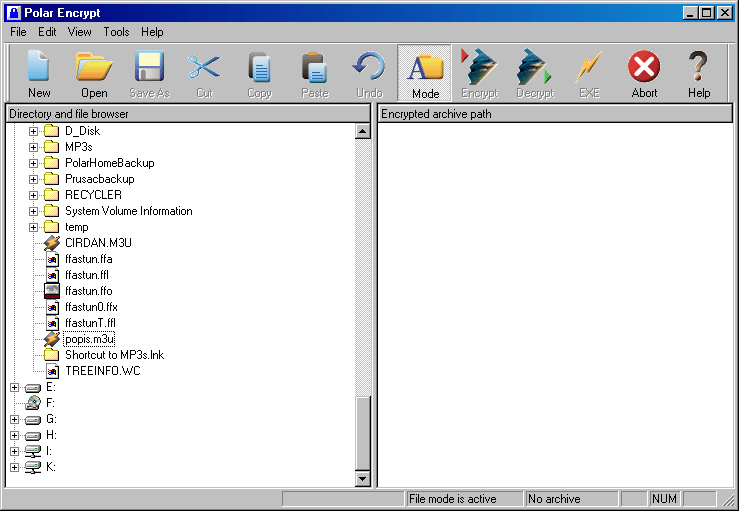Click the tree scrollbar down arrow

click(362, 479)
